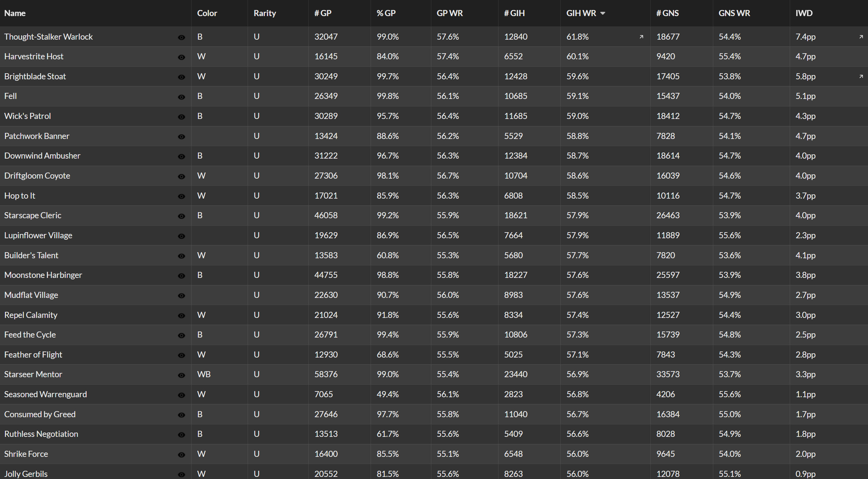Open the Moonstone Harbinger card link
The image size is (868, 479).
(43, 275)
